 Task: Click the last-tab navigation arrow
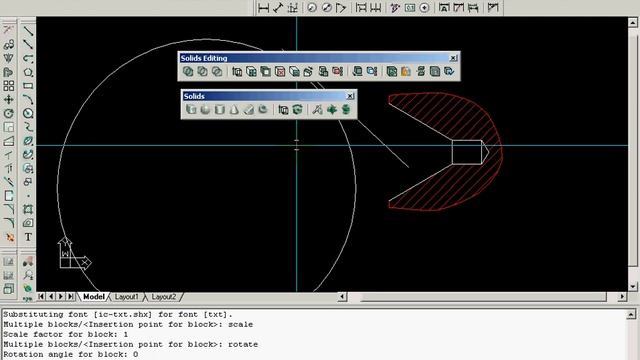click(71, 296)
